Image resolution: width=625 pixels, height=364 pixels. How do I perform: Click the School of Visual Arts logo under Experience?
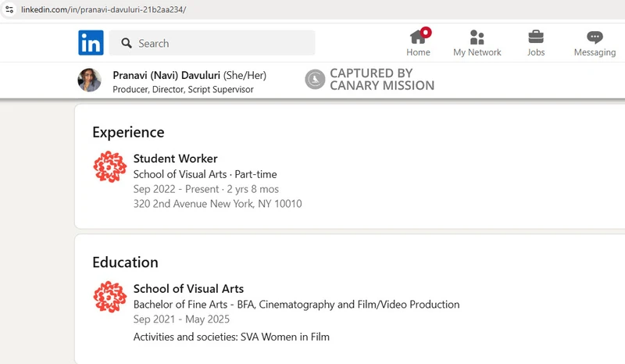click(x=110, y=166)
